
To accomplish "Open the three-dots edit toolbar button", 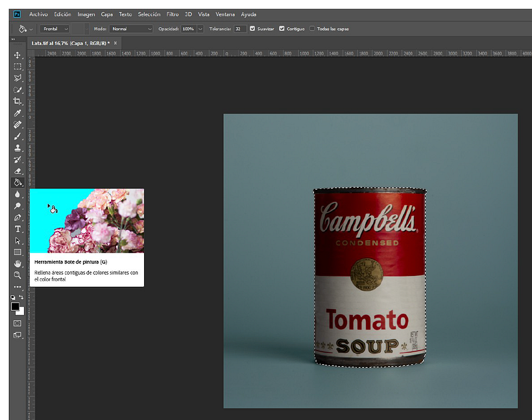I will [18, 287].
